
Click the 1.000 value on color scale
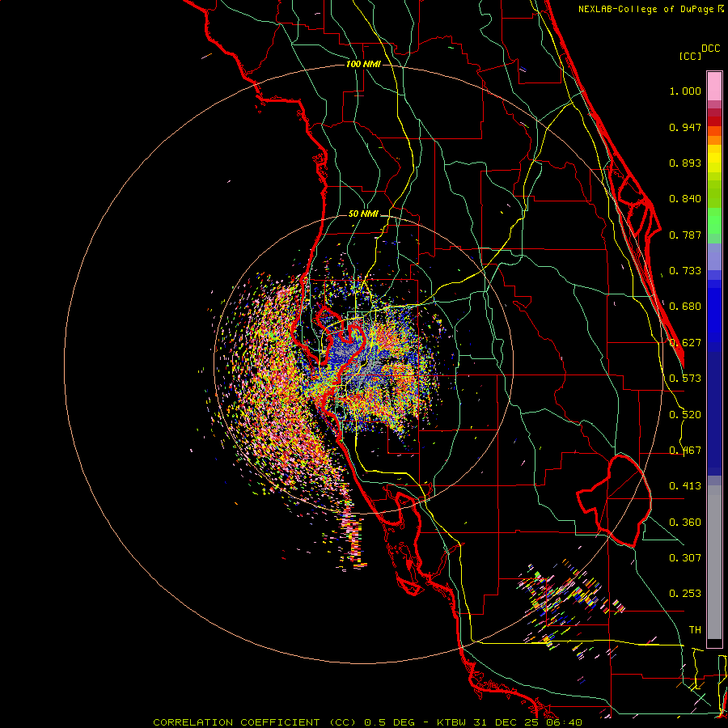685,91
